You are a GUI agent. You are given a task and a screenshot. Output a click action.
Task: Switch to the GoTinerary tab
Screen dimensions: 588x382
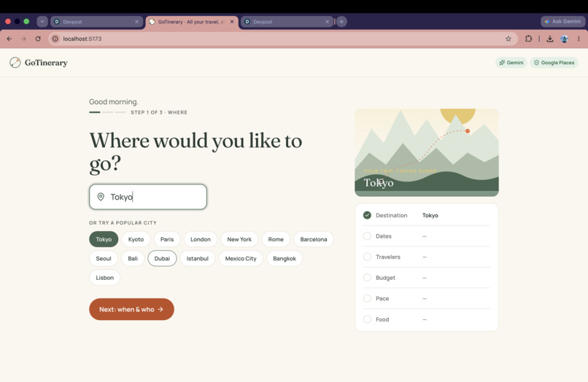point(192,22)
